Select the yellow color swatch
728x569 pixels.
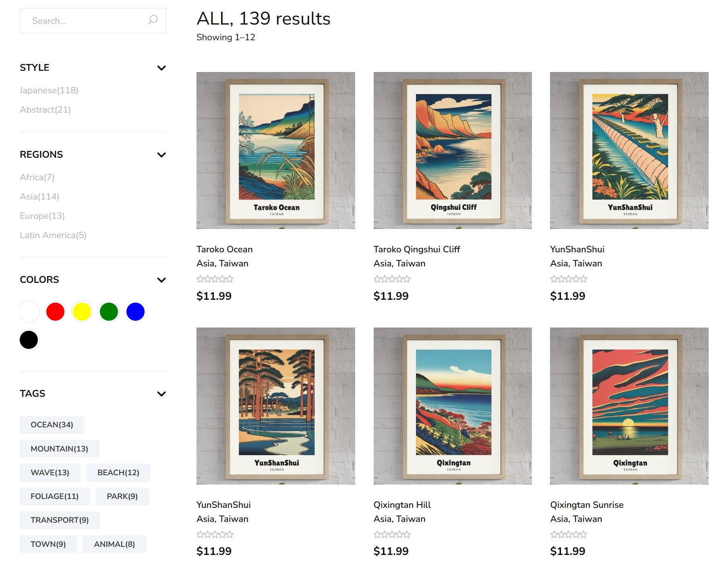tap(82, 312)
